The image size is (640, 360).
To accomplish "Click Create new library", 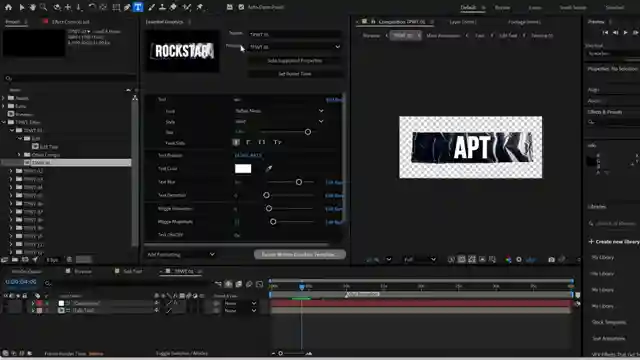I will [614, 242].
